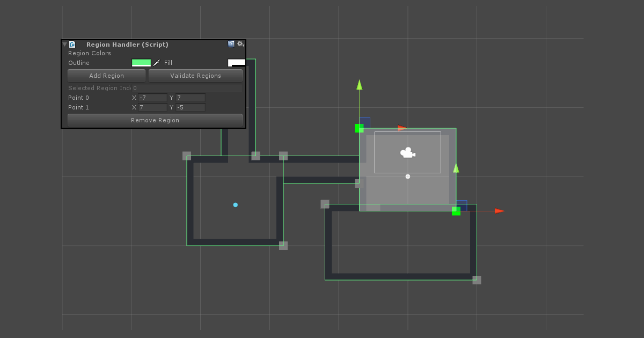This screenshot has height=338, width=644.
Task: Select the green square handle at top-left of region
Action: pos(358,128)
